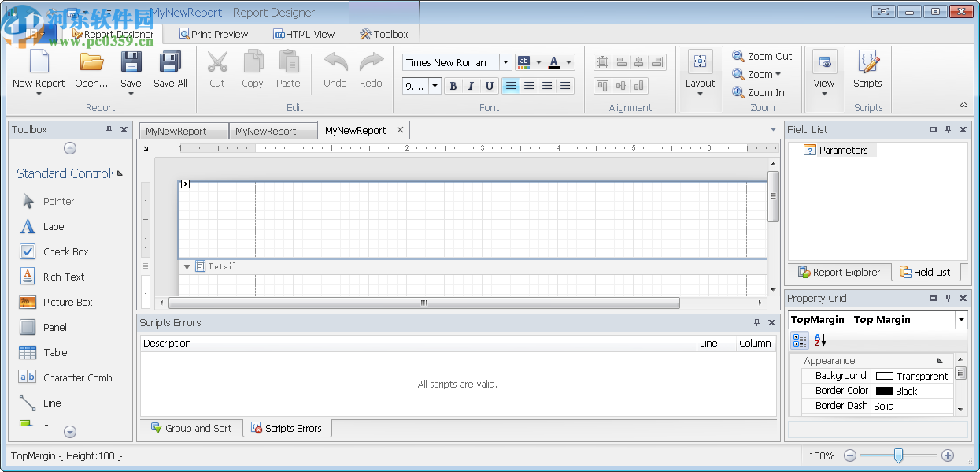Click the Parameters node in Field List
The width and height of the screenshot is (980, 472).
[x=842, y=150]
